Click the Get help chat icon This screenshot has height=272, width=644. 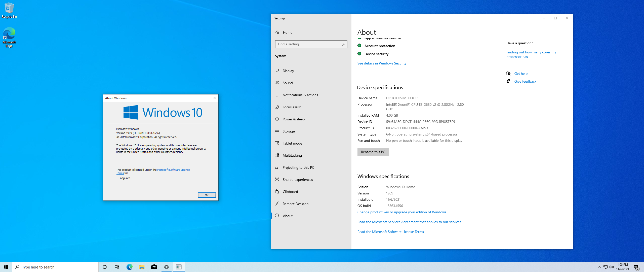[508, 74]
